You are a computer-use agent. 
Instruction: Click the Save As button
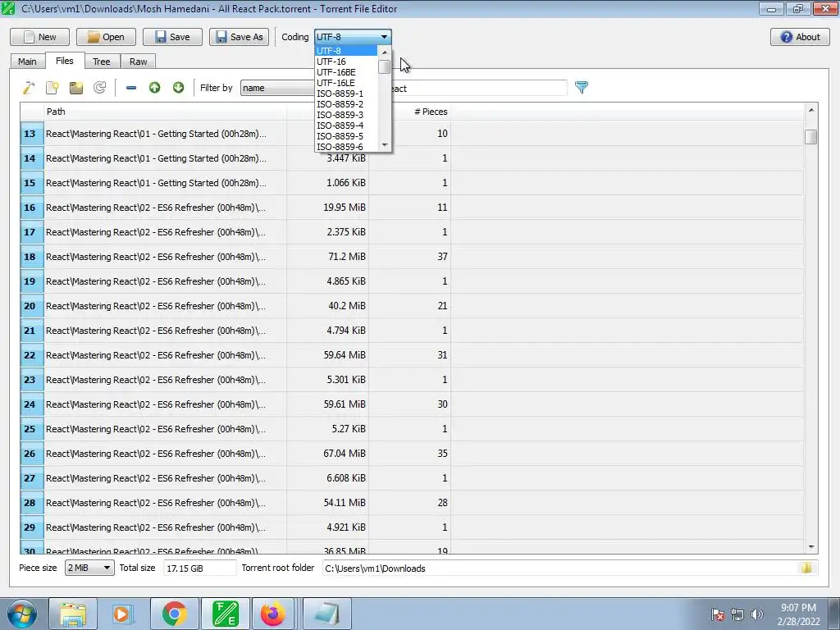[x=239, y=37]
